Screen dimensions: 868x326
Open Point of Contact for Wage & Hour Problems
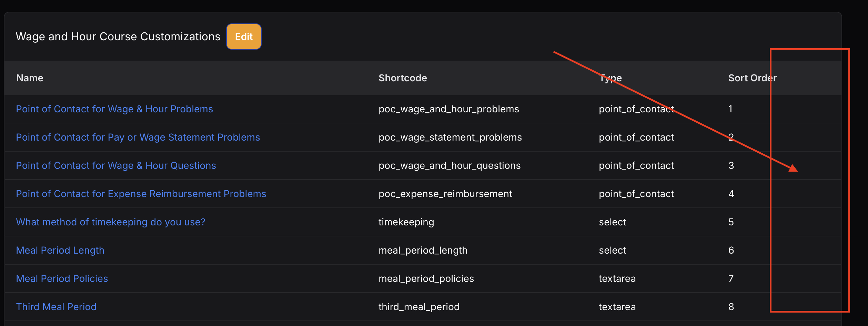click(114, 109)
